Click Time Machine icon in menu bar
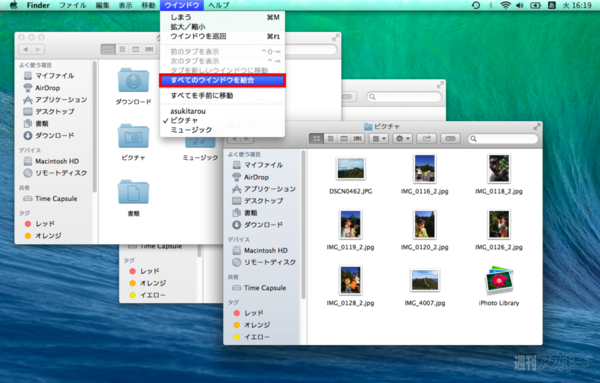Image resolution: width=600 pixels, height=383 pixels. [x=476, y=5]
